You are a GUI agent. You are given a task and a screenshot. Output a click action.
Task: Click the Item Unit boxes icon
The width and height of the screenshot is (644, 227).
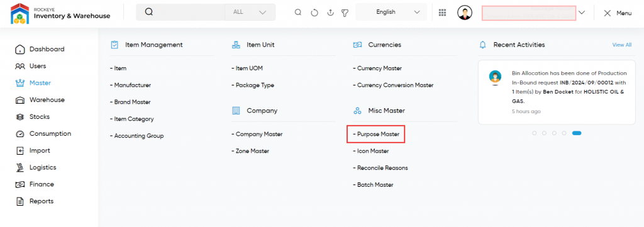[236, 45]
